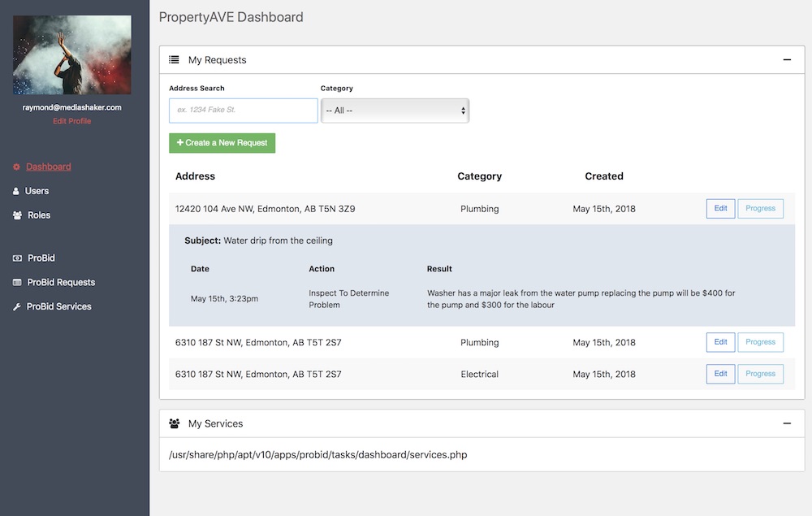
Task: Click the Roles group icon
Action: (x=17, y=215)
